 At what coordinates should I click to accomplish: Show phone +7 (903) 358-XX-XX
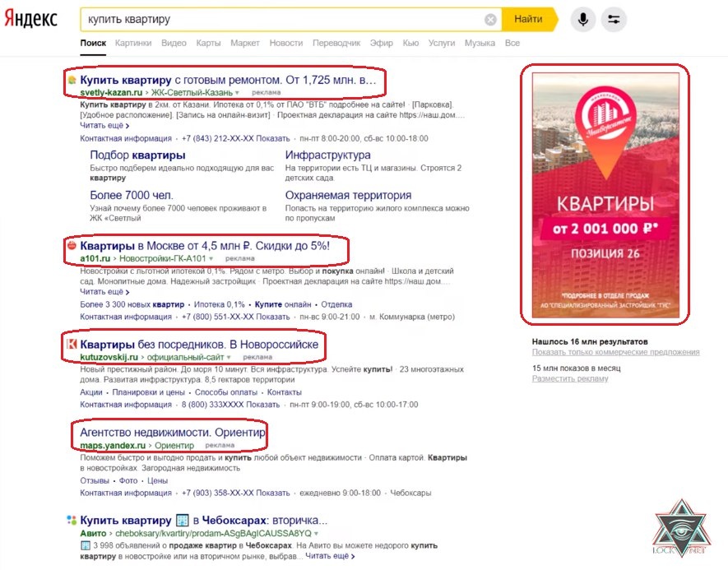[235, 493]
